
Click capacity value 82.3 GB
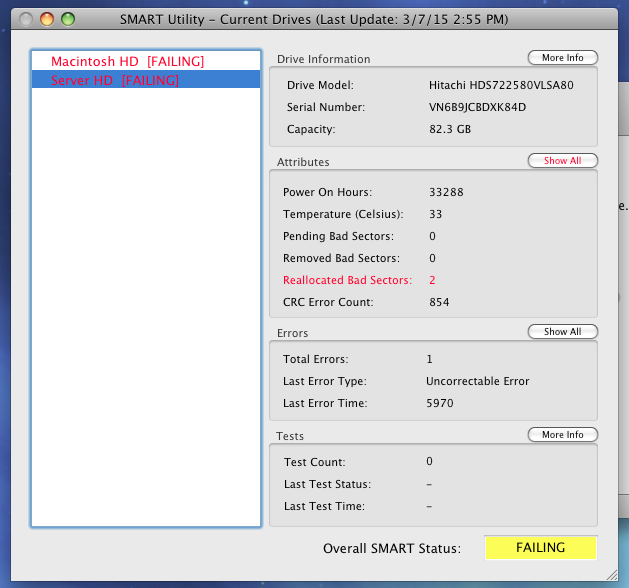tap(450, 129)
